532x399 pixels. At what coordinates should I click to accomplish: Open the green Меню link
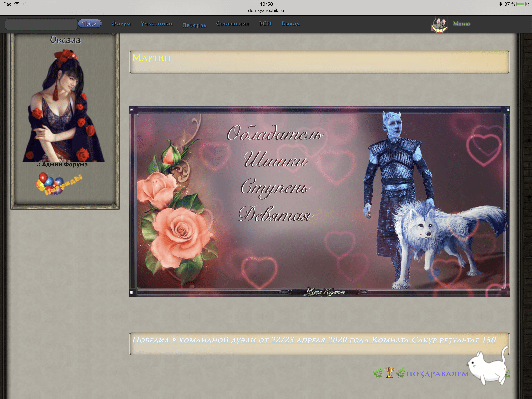tap(462, 24)
